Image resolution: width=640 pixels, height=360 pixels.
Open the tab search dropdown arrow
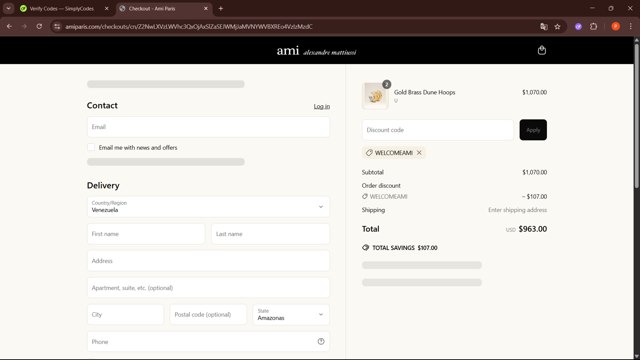8,8
